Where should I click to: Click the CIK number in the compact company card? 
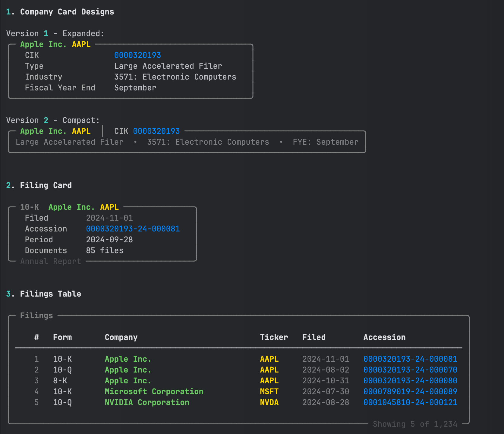(156, 131)
